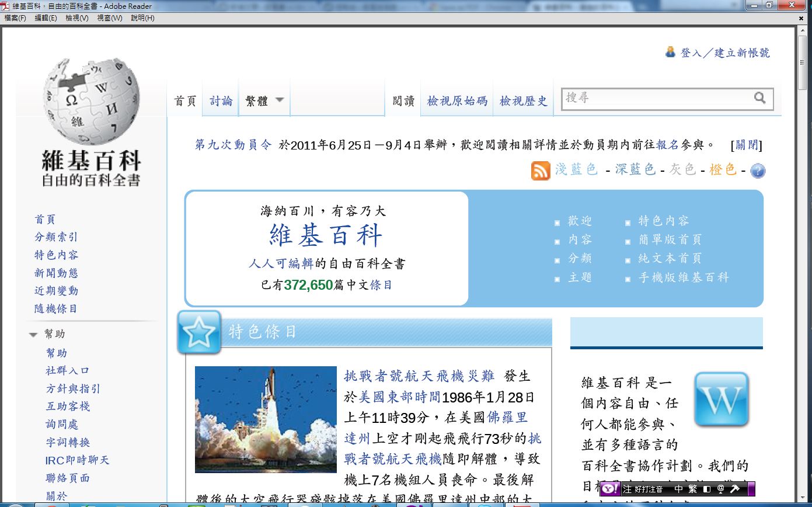
Task: Open the hammer tools icon on the input bar
Action: tap(734, 489)
